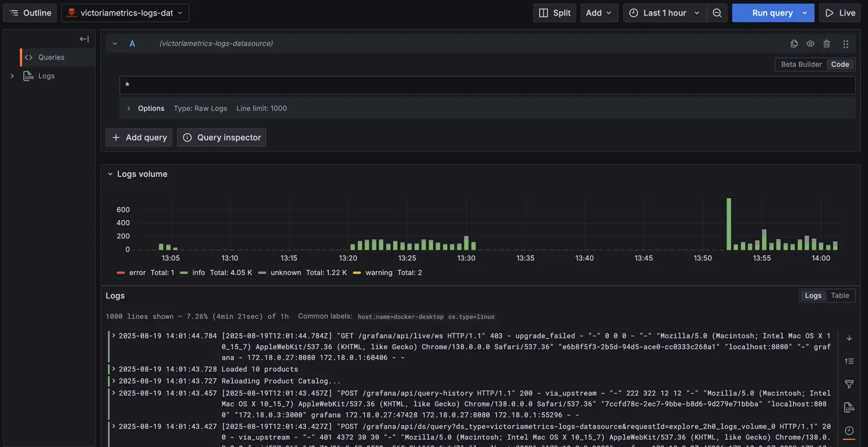Click the Logs file icon in the outline
This screenshot has height=447, width=868.
pyautogui.click(x=28, y=76)
